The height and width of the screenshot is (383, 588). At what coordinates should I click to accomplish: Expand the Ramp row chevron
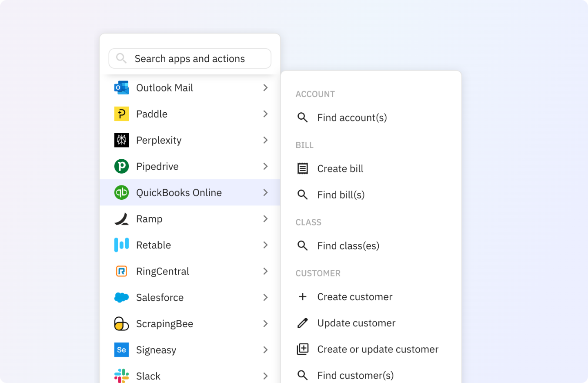point(265,218)
